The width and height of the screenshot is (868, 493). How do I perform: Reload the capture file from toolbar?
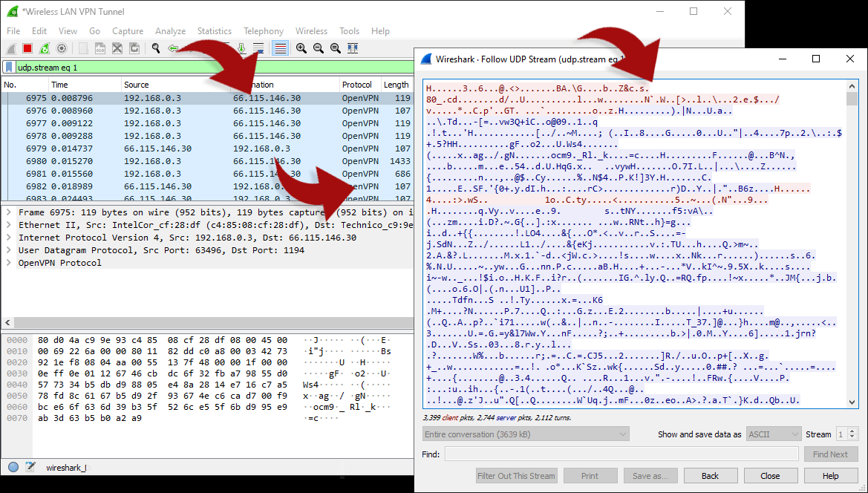134,49
